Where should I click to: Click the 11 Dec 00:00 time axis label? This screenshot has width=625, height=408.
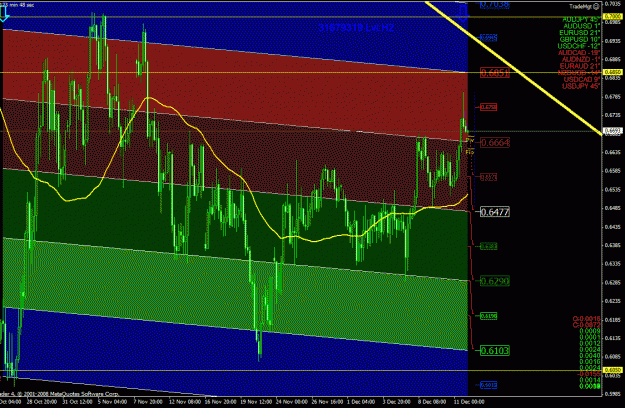click(x=469, y=402)
